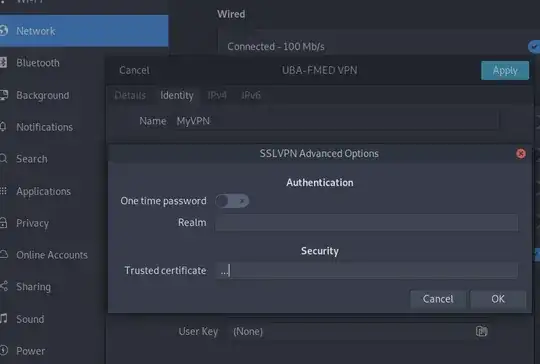540x364 pixels.
Task: Close the SSLVPN Advanced Options dialog
Action: [521, 154]
